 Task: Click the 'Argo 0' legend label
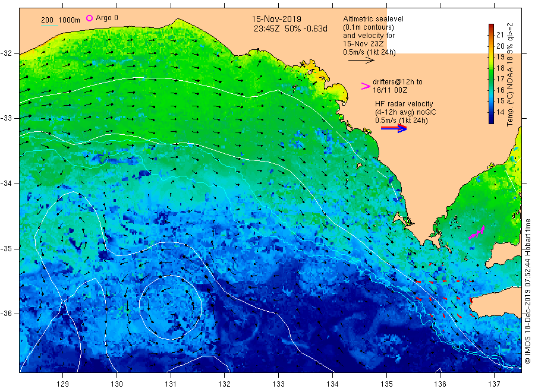pyautogui.click(x=107, y=18)
